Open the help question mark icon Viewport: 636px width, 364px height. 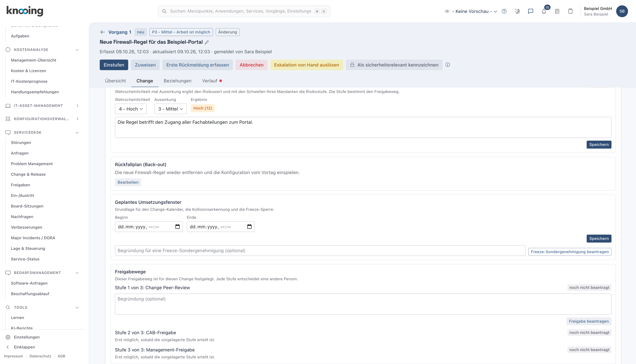(504, 11)
